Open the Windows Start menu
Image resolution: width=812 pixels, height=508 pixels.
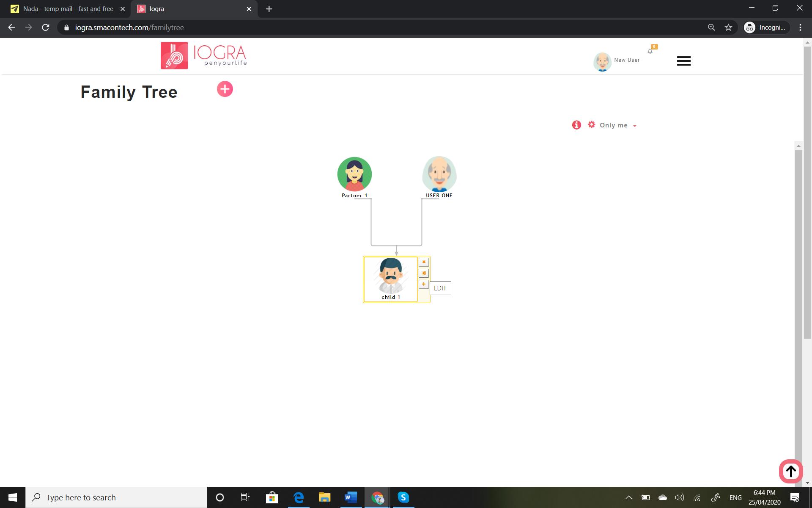click(13, 497)
